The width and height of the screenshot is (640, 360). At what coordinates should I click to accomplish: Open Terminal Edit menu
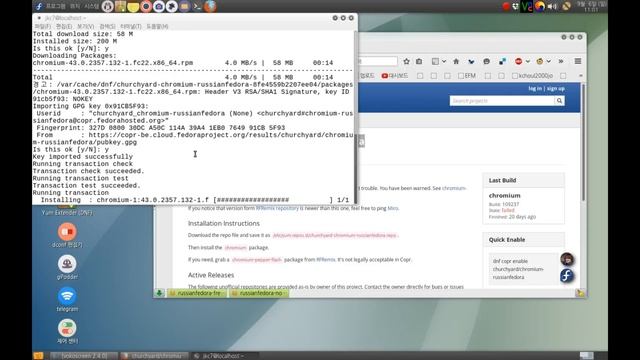point(64,27)
